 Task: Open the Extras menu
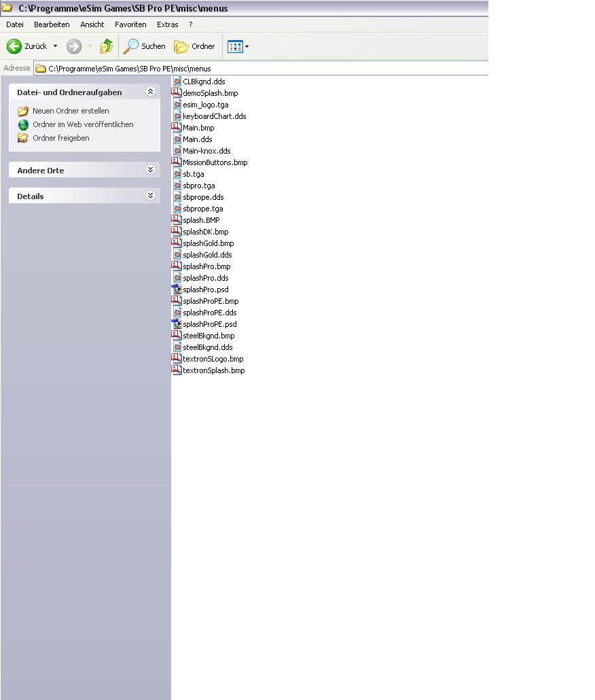[x=167, y=24]
